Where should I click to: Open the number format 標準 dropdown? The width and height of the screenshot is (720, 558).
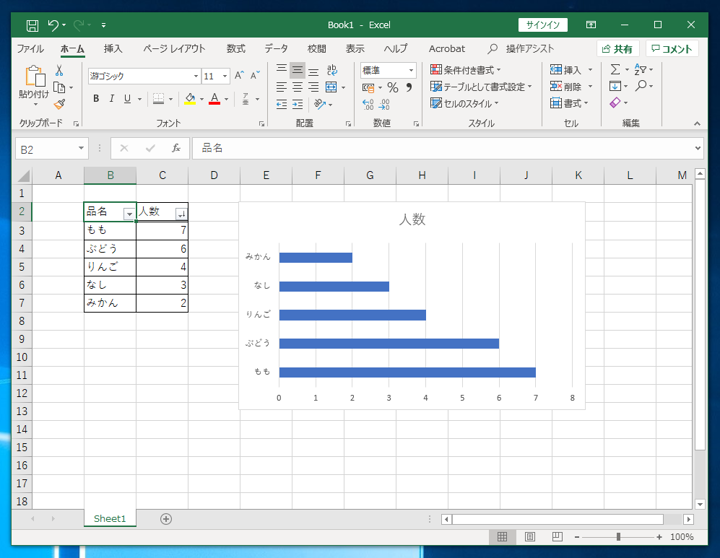pos(411,71)
